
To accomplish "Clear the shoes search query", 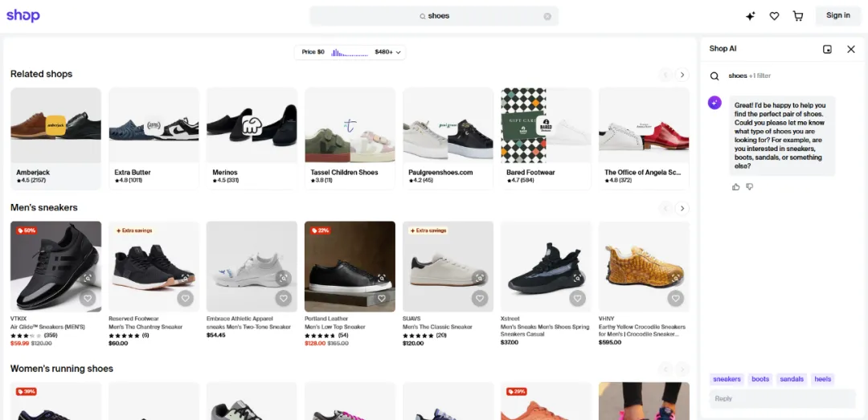I will tap(547, 16).
